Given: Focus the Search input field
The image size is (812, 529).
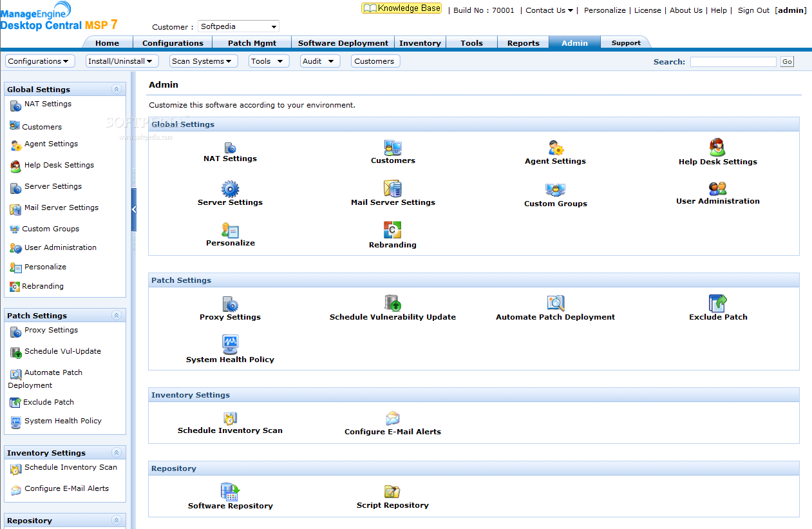Looking at the screenshot, I should pyautogui.click(x=733, y=62).
